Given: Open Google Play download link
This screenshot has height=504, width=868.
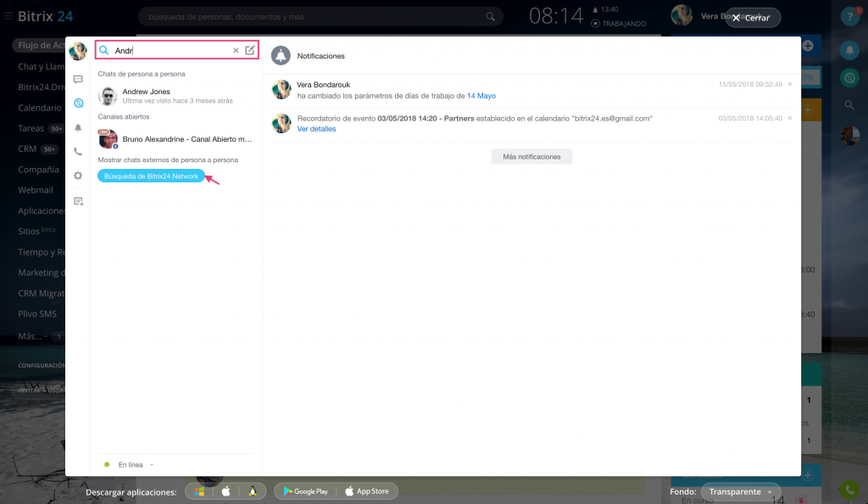Looking at the screenshot, I should 305,491.
